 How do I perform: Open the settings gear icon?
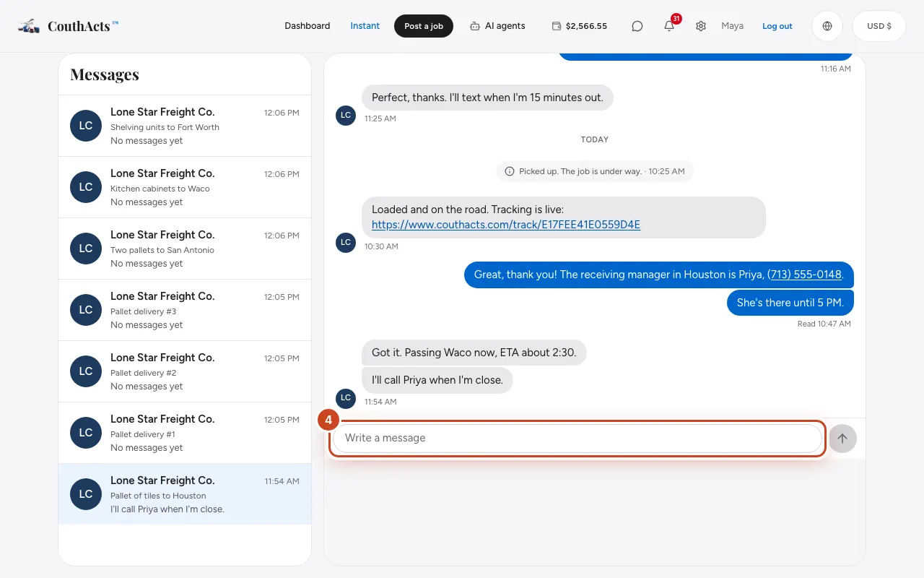click(701, 26)
